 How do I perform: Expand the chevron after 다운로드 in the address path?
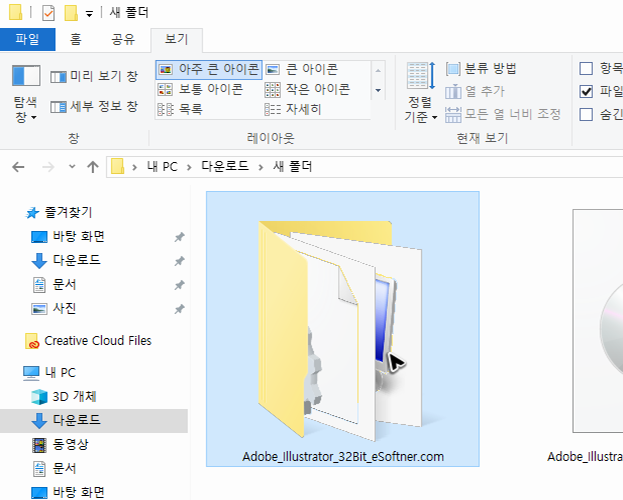pyautogui.click(x=261, y=167)
